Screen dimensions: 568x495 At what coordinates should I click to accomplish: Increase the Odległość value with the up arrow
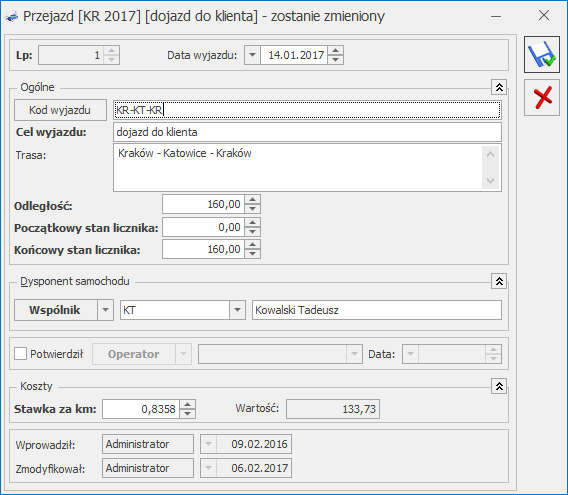(252, 199)
